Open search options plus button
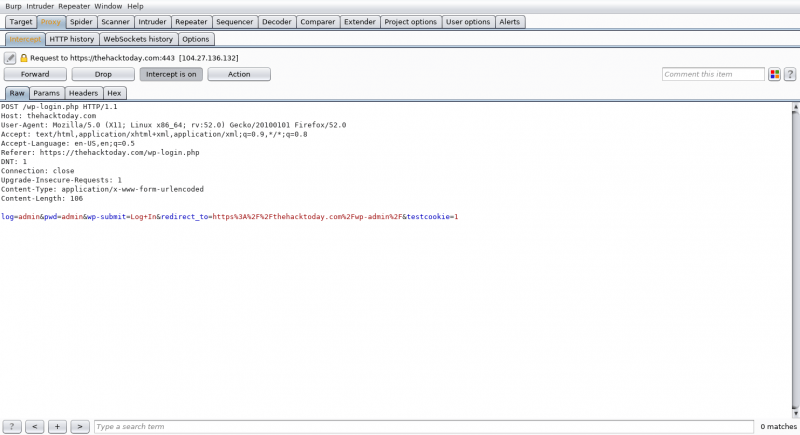 pos(57,426)
